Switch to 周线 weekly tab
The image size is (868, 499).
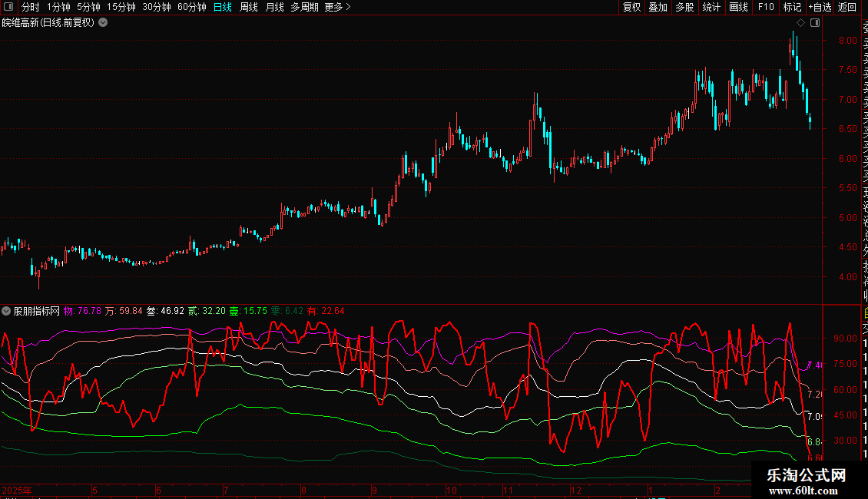(x=249, y=7)
